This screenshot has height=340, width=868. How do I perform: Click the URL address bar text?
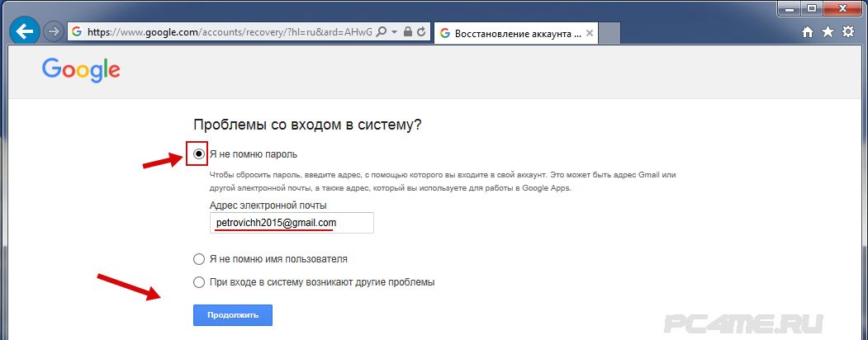[x=230, y=32]
